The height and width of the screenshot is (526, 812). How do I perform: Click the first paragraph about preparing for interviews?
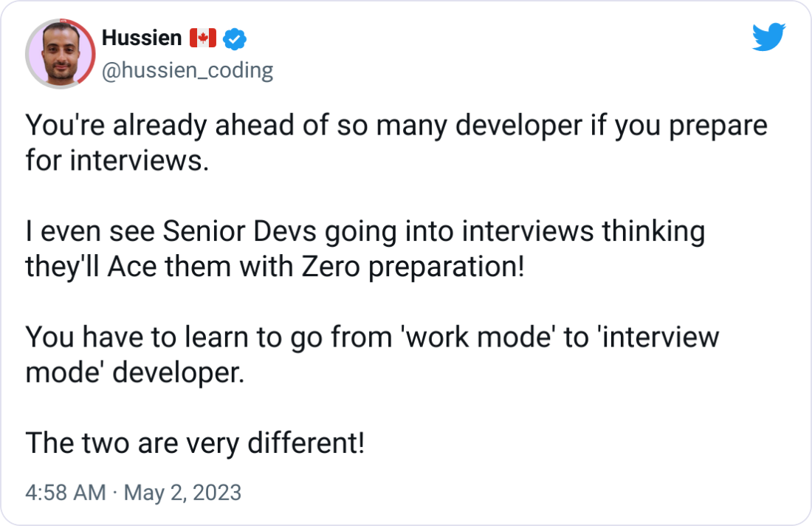coord(369,140)
